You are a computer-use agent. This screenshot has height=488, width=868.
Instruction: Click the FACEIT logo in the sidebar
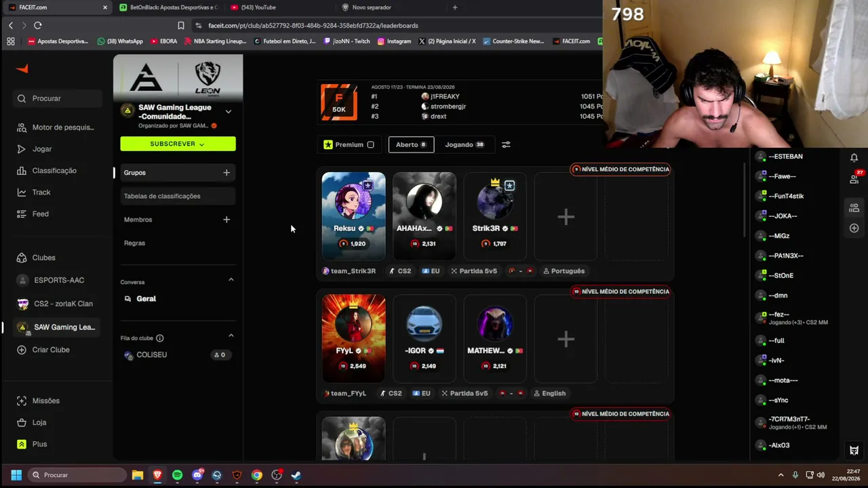(22, 68)
